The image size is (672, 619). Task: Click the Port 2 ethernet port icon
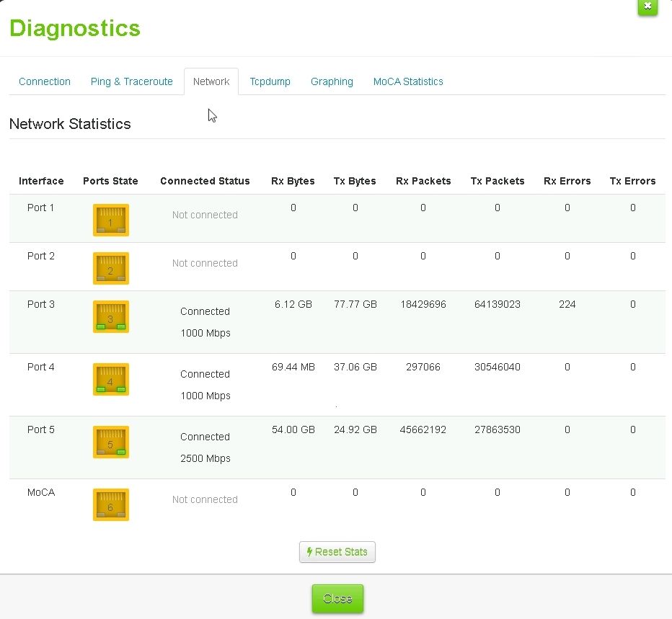click(110, 268)
